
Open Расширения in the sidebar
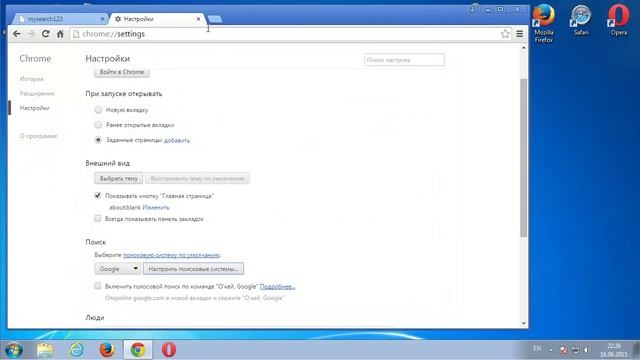[37, 93]
